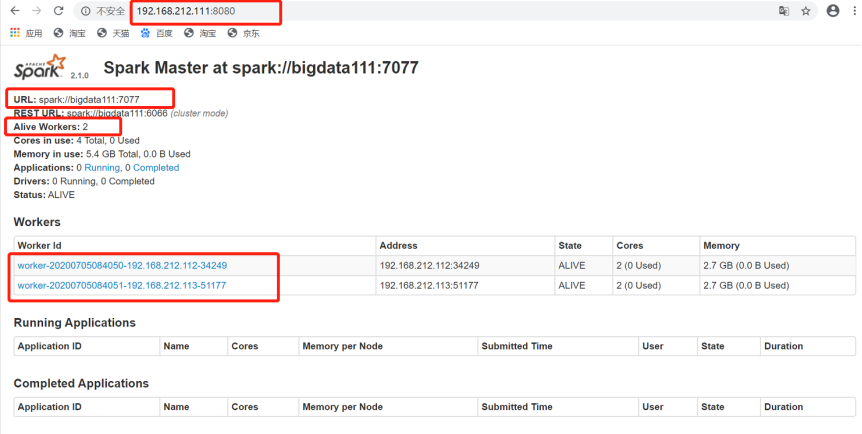Open the 天猫 bookmark

coord(113,33)
